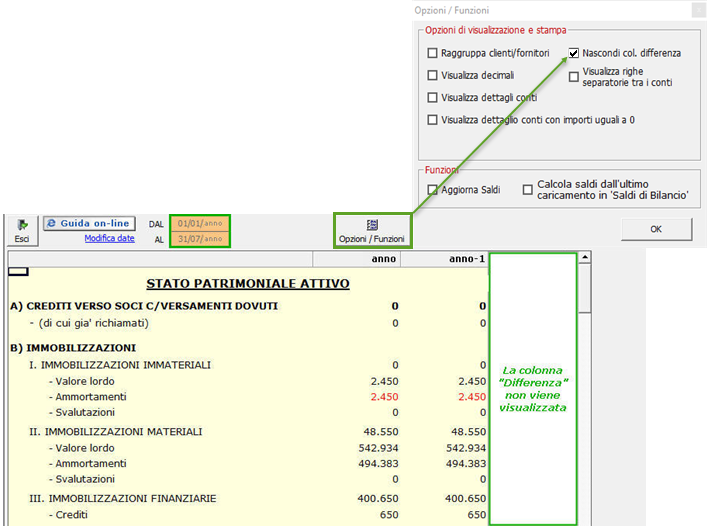Click the red 2.450 Ammortamenti value under anno
The image size is (710, 530).
(384, 397)
